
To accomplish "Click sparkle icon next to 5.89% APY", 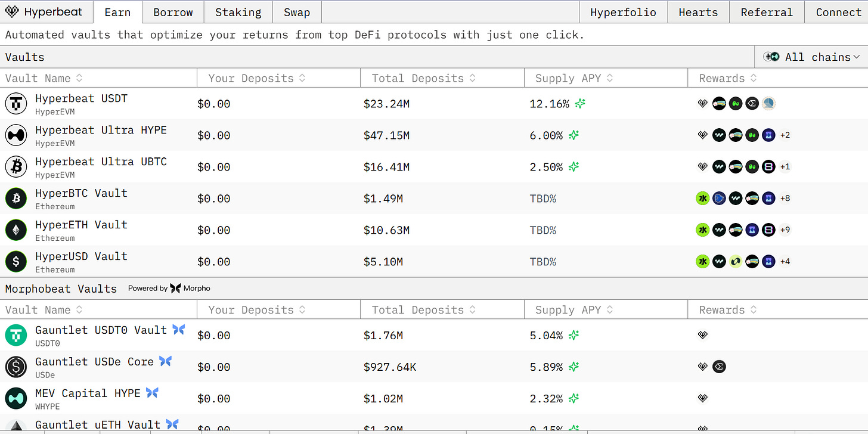I will (573, 367).
